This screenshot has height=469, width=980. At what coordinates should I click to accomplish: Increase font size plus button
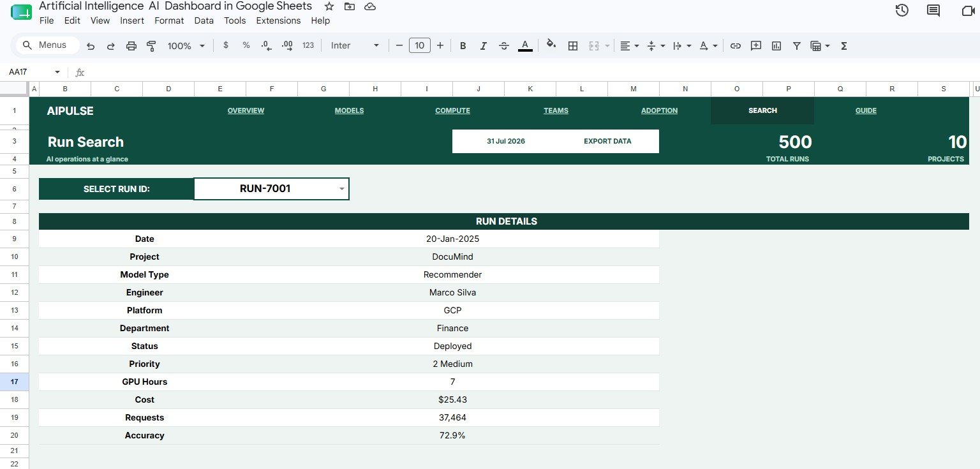(x=440, y=45)
